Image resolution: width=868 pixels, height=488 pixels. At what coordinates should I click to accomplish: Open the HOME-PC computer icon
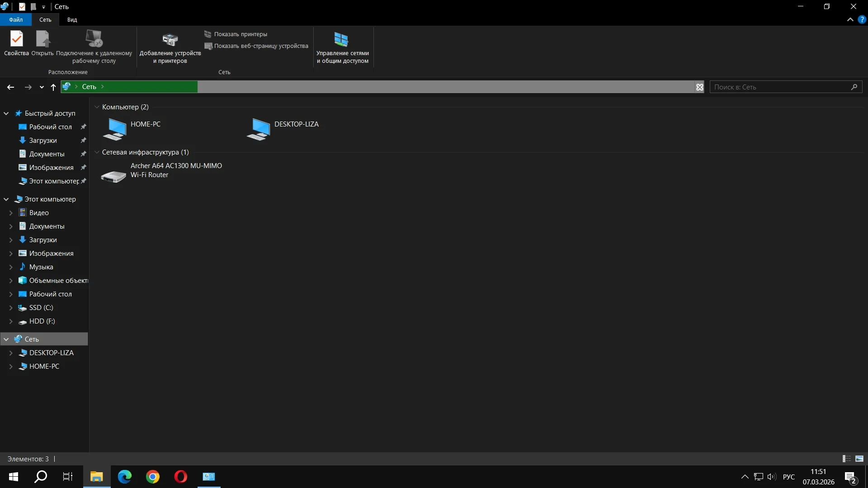pos(115,129)
